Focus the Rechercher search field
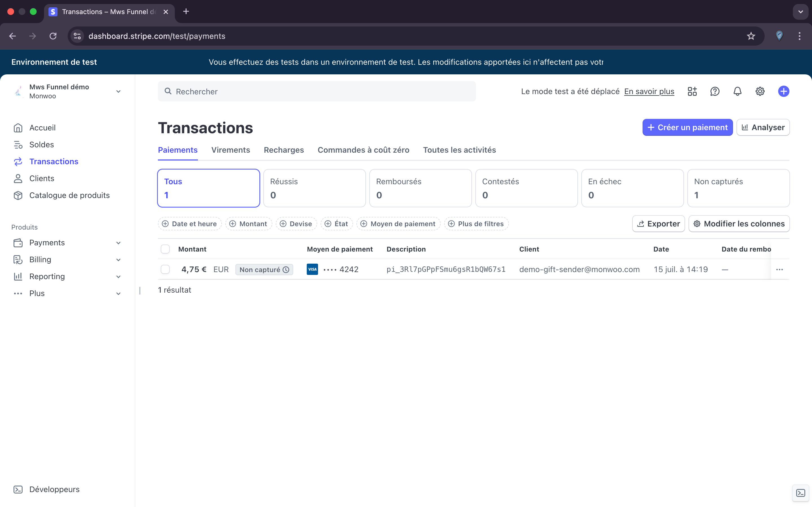This screenshot has width=812, height=507. [x=316, y=91]
